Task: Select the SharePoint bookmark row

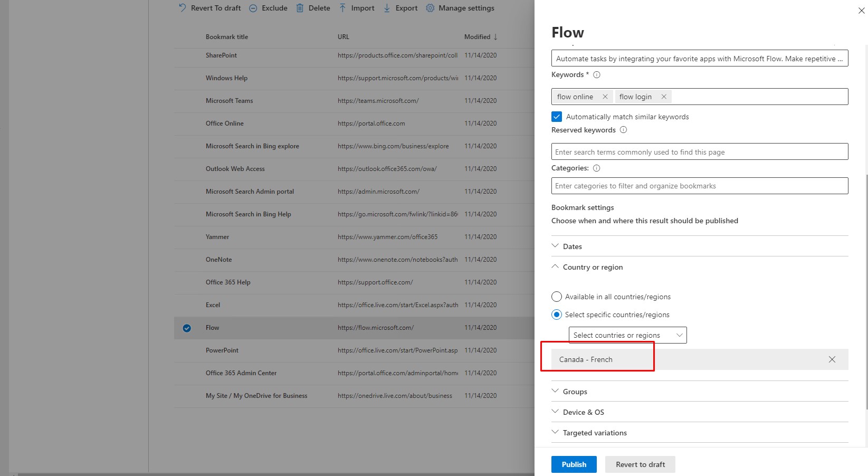Action: coord(354,55)
